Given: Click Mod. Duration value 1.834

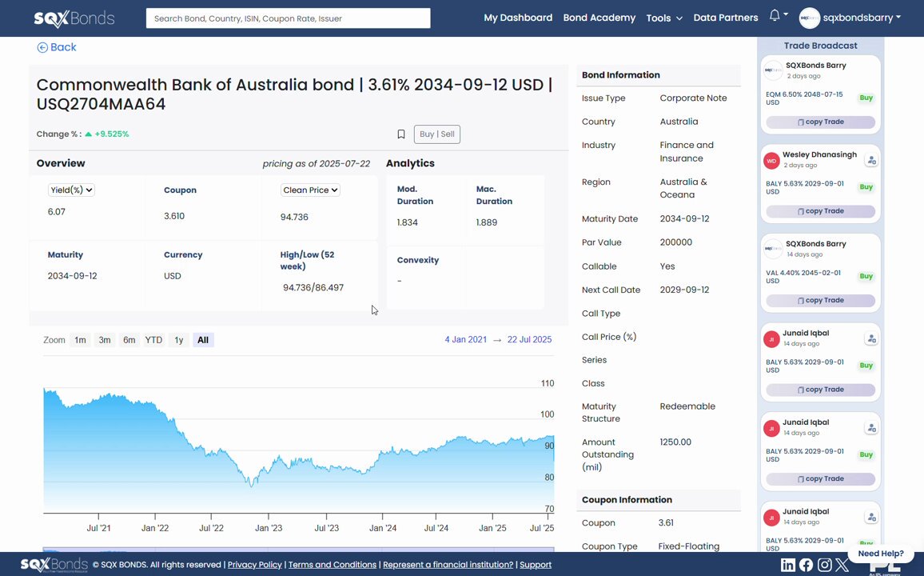Looking at the screenshot, I should pos(407,222).
